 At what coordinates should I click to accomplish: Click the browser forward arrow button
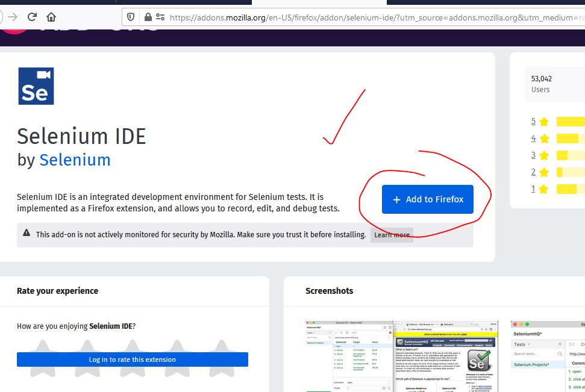coord(13,17)
